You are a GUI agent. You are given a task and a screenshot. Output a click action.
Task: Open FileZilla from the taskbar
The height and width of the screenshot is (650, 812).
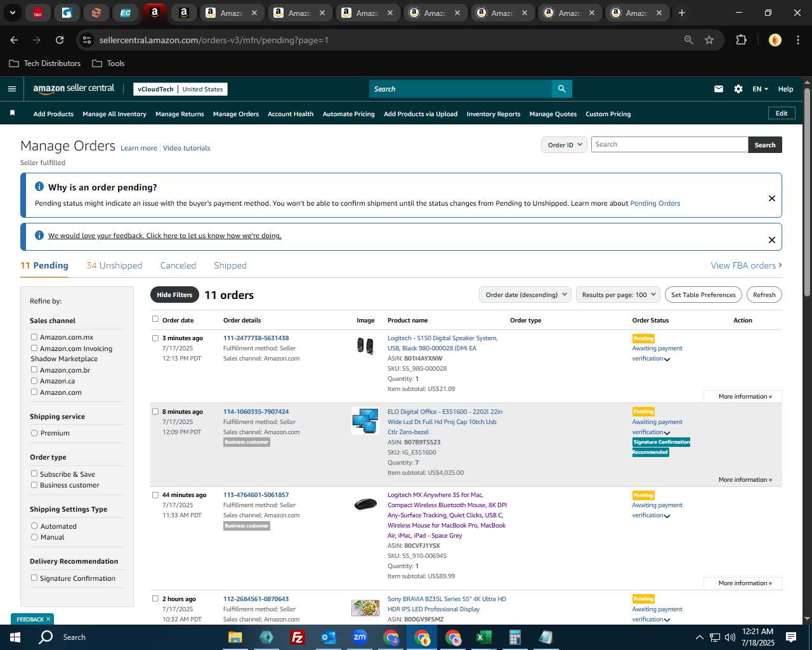[297, 637]
